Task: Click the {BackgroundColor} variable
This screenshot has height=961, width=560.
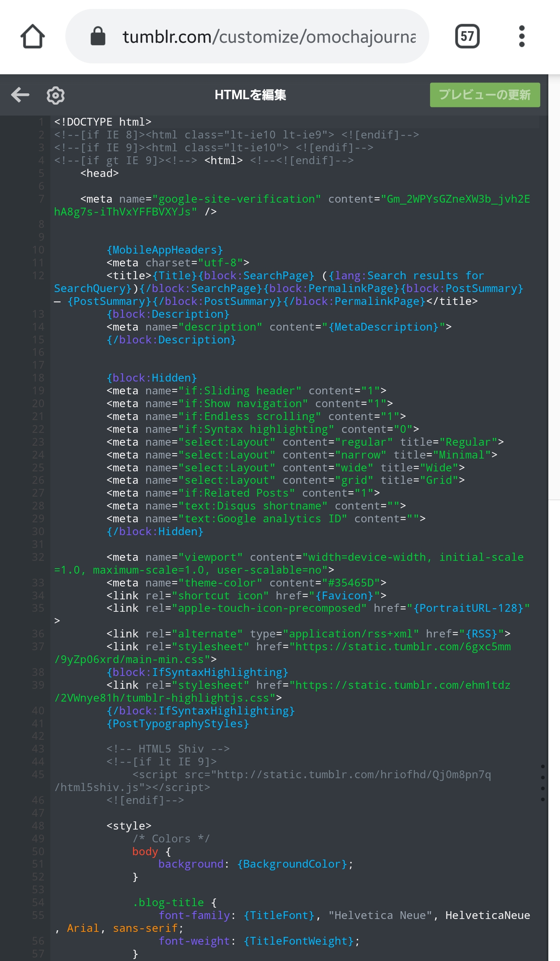Action: point(292,864)
